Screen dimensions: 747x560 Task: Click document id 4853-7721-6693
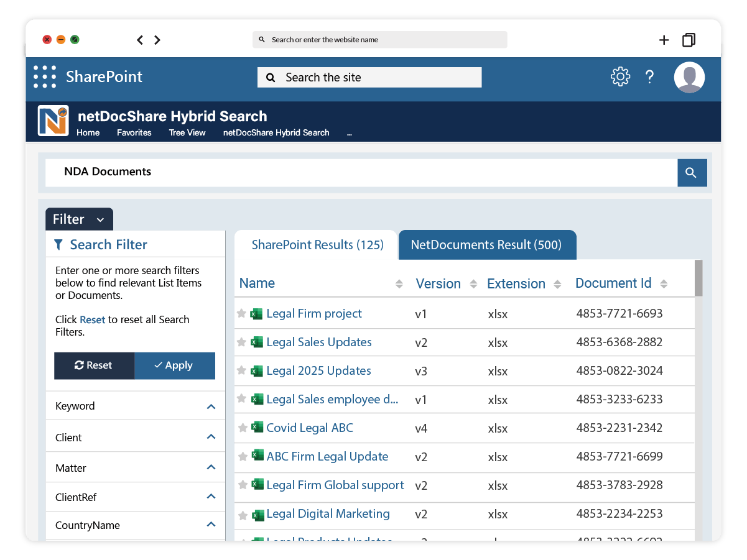[x=619, y=314]
